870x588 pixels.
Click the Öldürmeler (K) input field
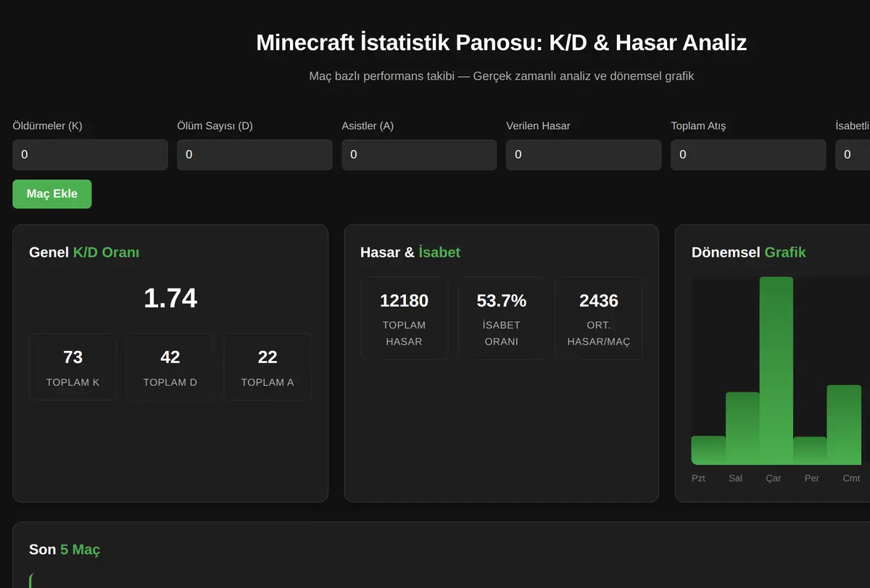click(x=90, y=154)
